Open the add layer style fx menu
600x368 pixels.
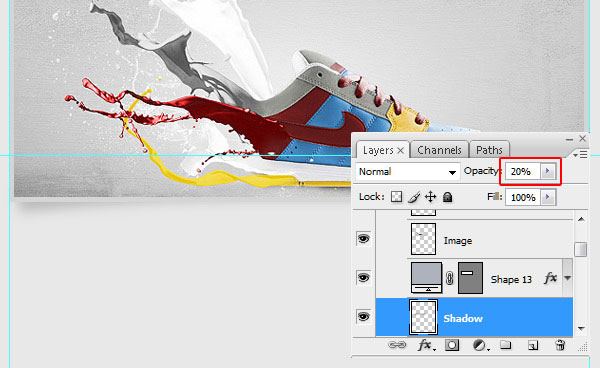[426, 345]
